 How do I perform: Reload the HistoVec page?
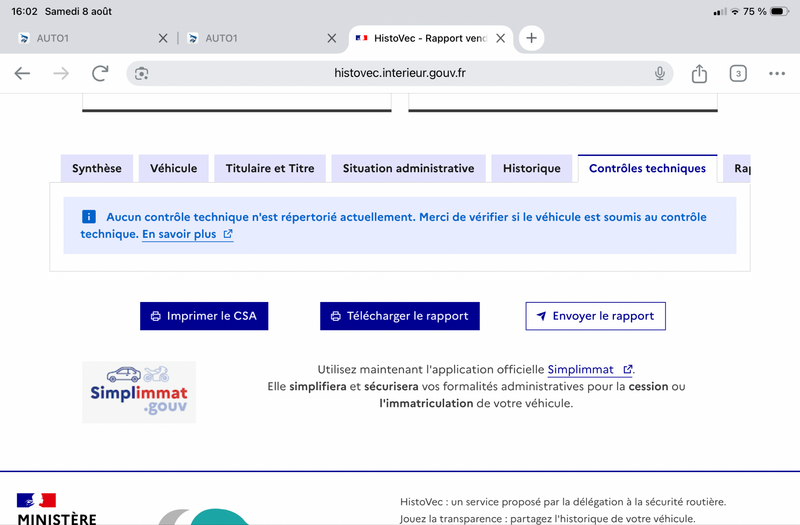pos(100,73)
